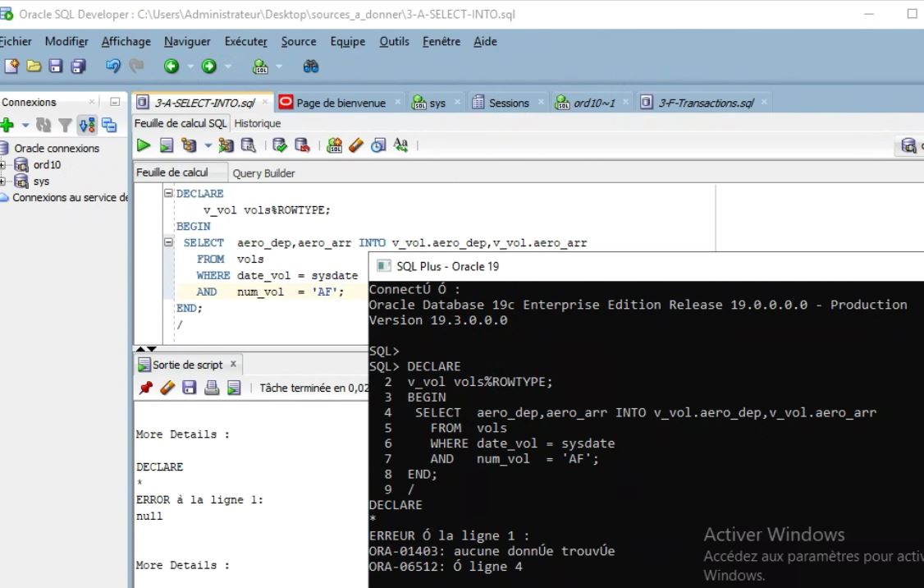This screenshot has width=924, height=588.
Task: Add a new connection with the green plus
Action: point(7,126)
